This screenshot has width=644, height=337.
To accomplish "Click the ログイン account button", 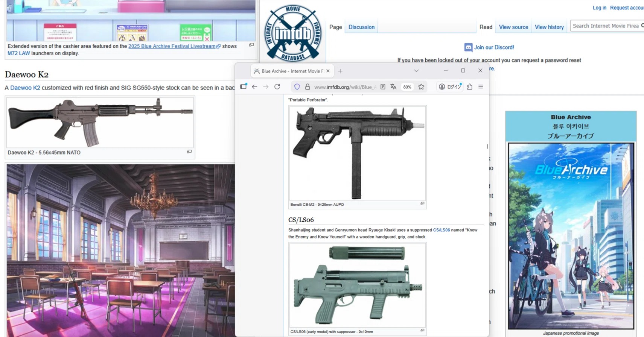I will pos(450,87).
